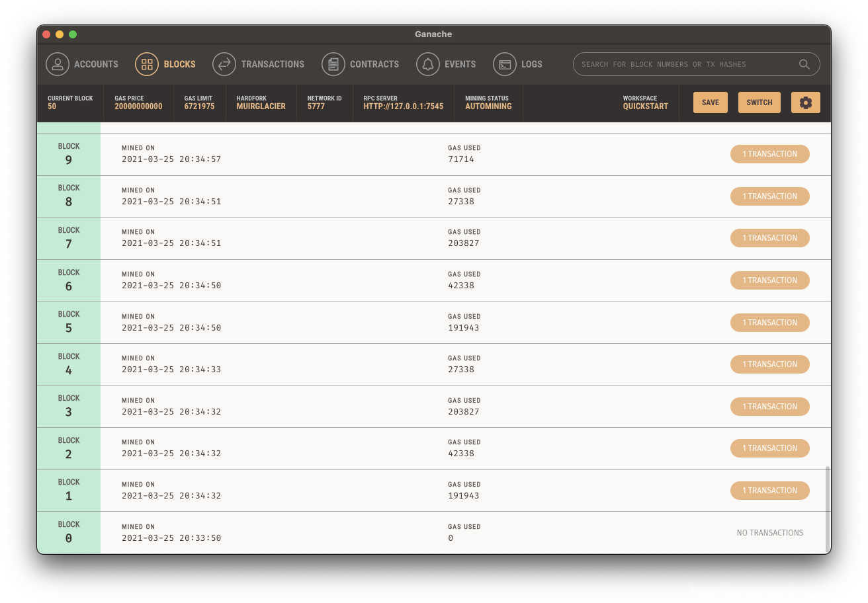Switch to the CONTRACTS tab label

click(374, 64)
